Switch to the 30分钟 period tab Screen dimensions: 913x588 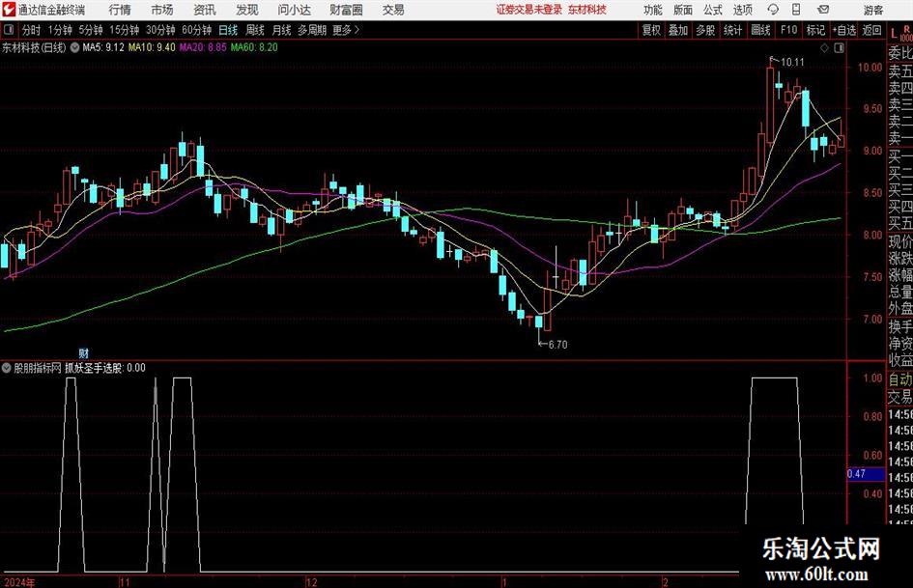point(160,30)
